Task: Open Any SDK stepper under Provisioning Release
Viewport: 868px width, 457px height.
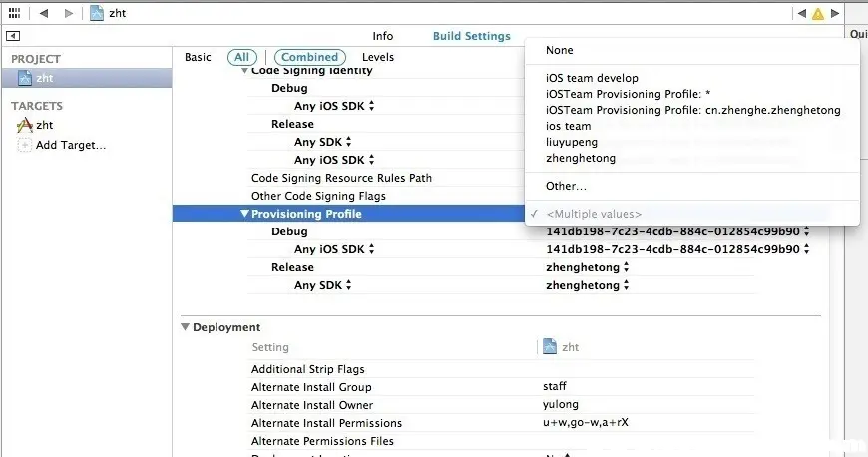Action: [x=348, y=285]
